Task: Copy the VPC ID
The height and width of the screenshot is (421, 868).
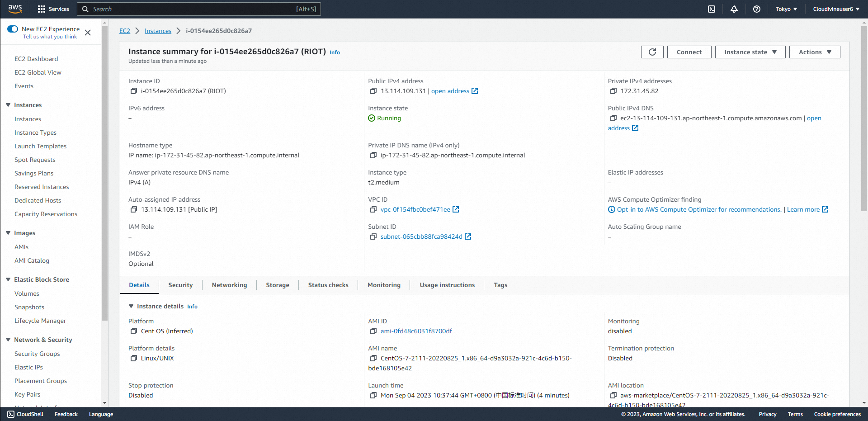Action: pos(373,209)
